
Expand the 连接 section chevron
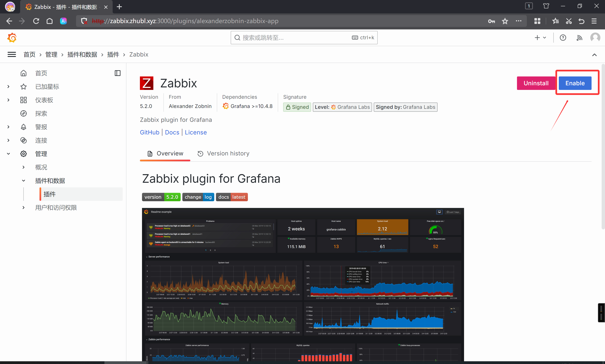8,140
